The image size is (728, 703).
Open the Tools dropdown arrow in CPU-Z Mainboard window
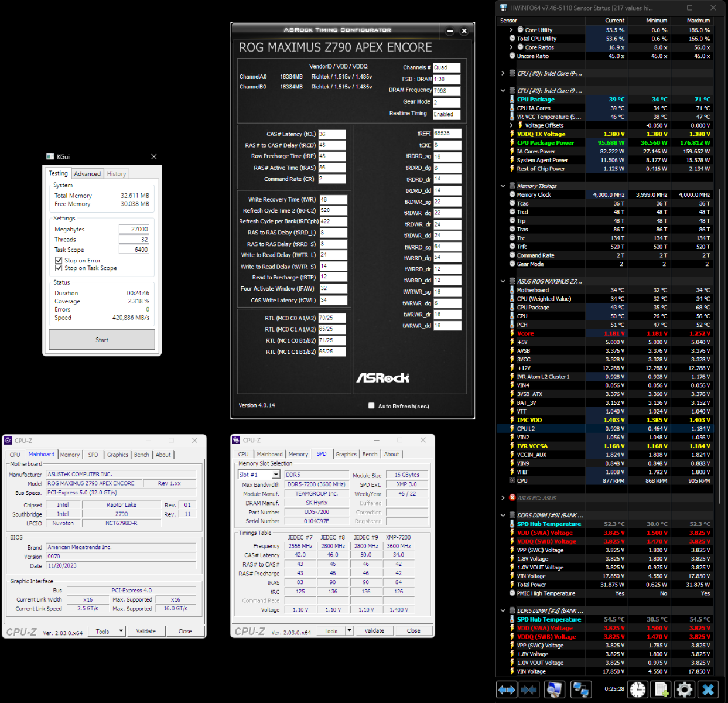pos(121,631)
